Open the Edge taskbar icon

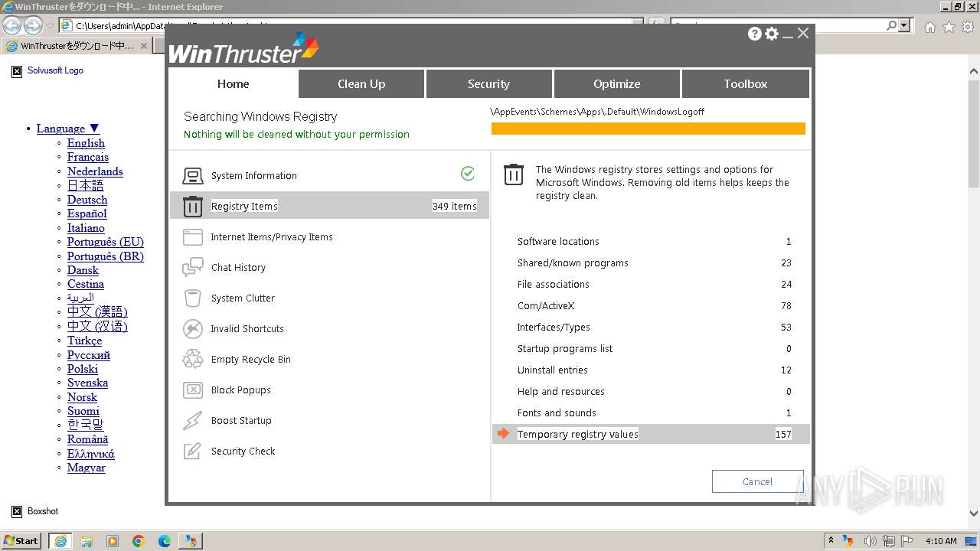165,541
